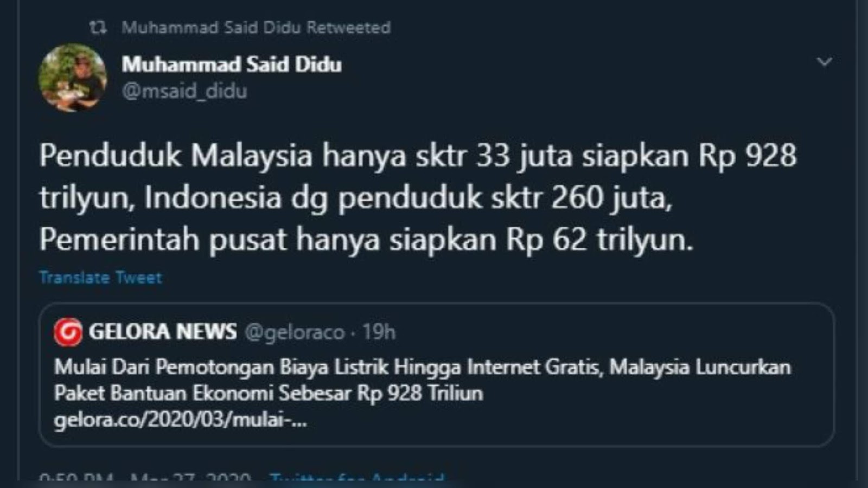Click the Gelora News round logo
868x488 pixels.
68,332
